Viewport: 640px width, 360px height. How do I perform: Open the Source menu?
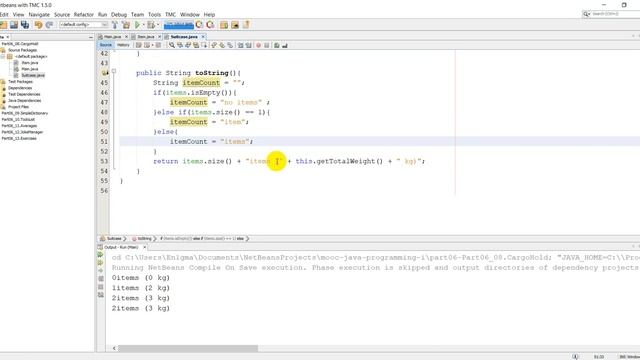tap(62, 14)
